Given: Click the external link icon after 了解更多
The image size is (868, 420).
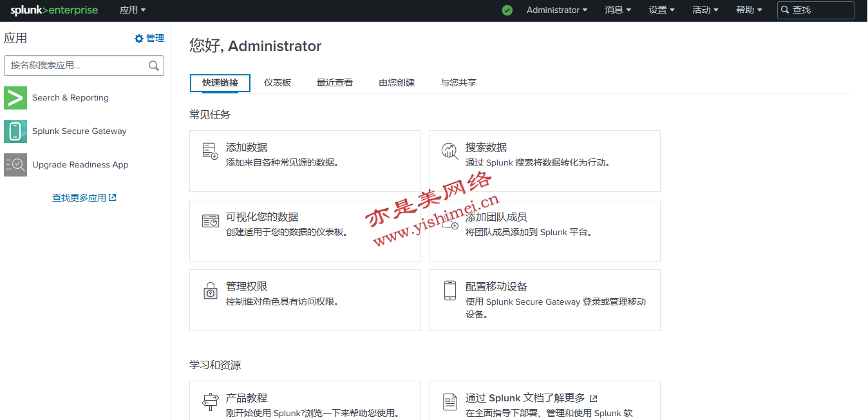Looking at the screenshot, I should coord(593,399).
